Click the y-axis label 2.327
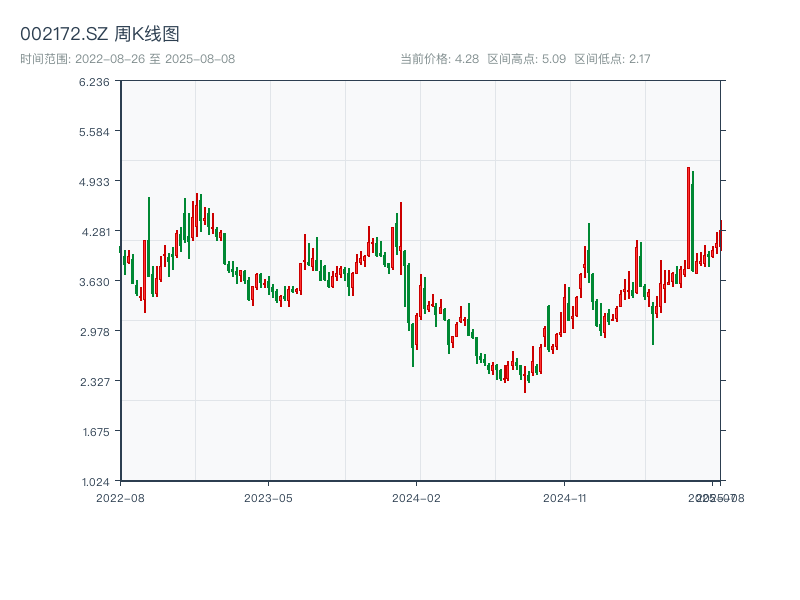This screenshot has width=800, height=600. pyautogui.click(x=95, y=382)
